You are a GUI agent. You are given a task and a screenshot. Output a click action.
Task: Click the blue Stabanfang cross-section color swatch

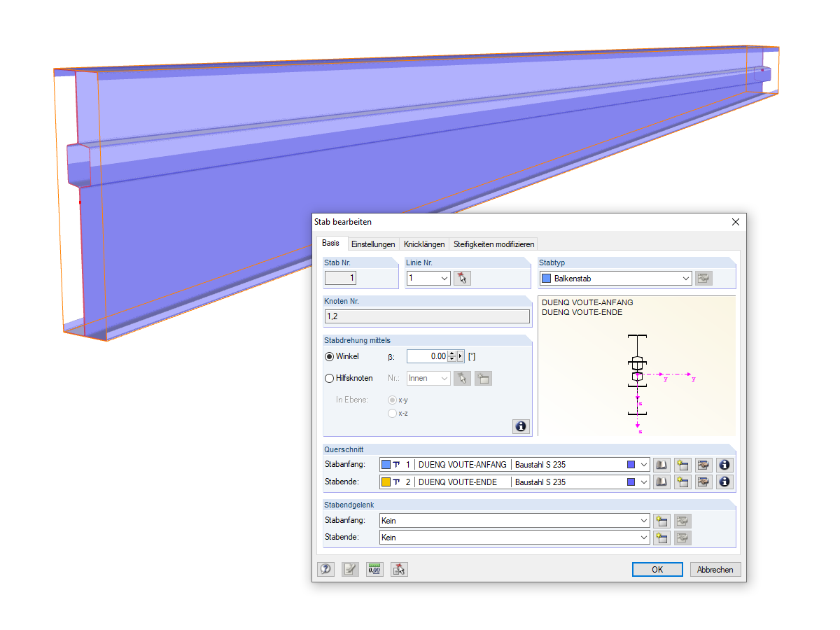(x=386, y=464)
